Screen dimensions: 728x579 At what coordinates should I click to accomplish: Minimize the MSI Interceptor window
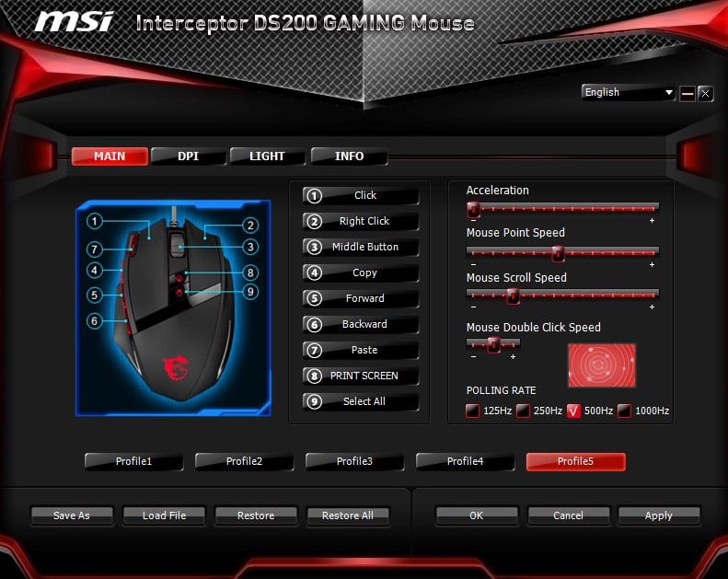tap(688, 94)
